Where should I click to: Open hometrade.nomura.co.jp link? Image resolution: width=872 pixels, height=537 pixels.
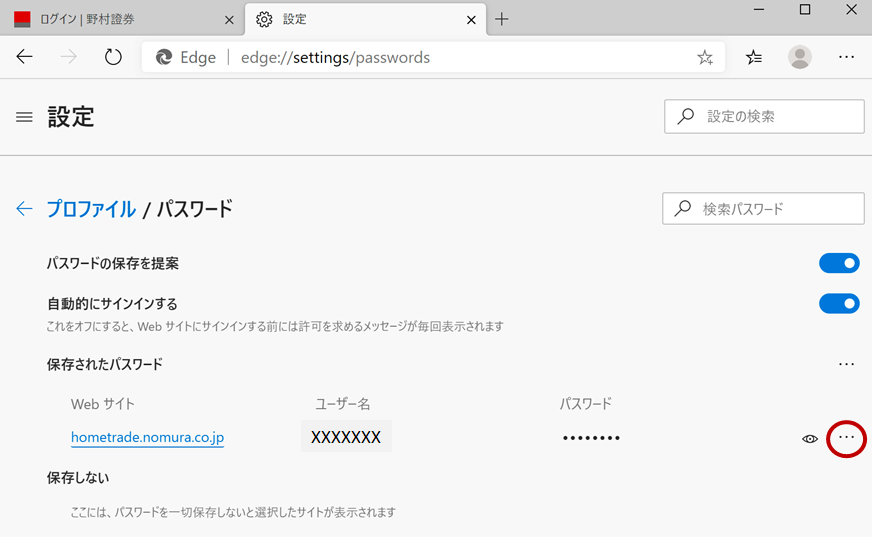coord(147,437)
